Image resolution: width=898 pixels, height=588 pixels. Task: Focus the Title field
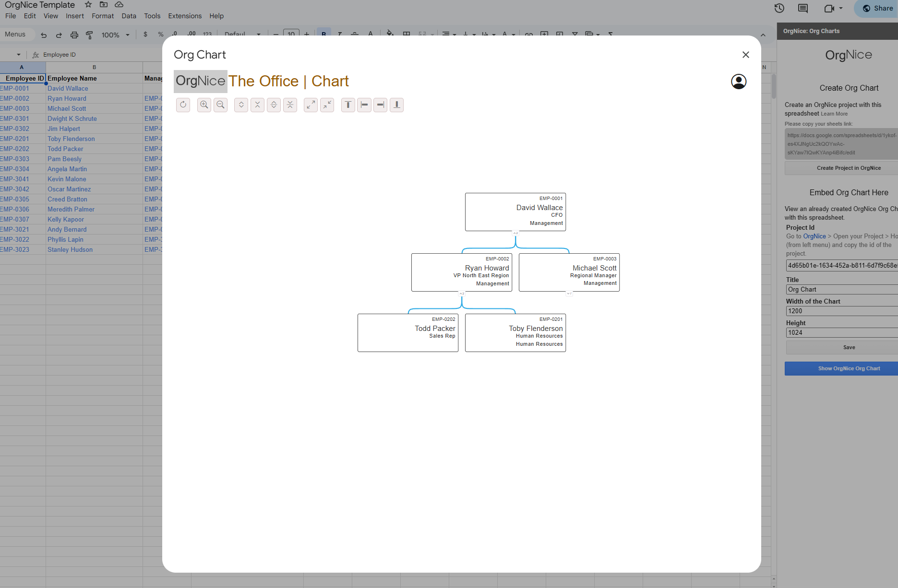pyautogui.click(x=842, y=289)
